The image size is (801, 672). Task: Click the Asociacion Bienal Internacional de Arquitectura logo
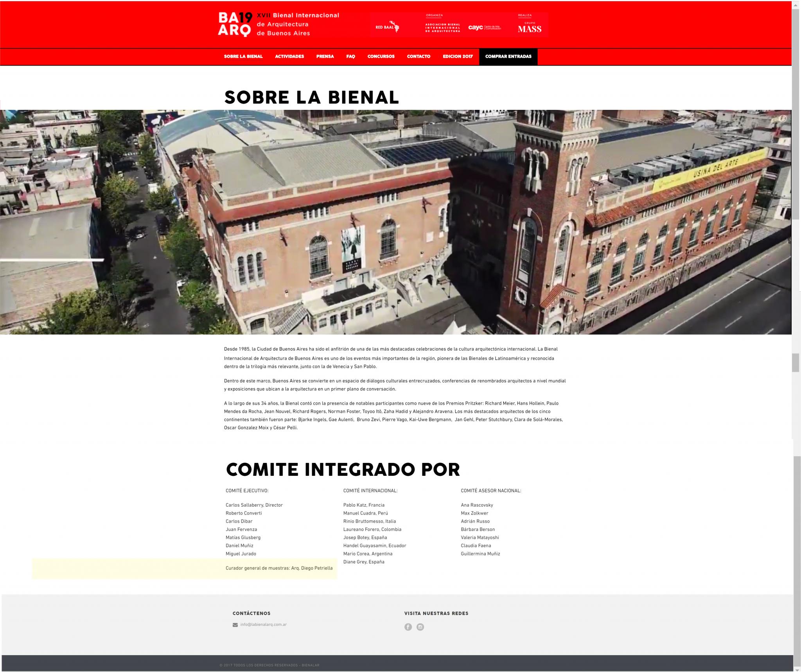tap(442, 27)
